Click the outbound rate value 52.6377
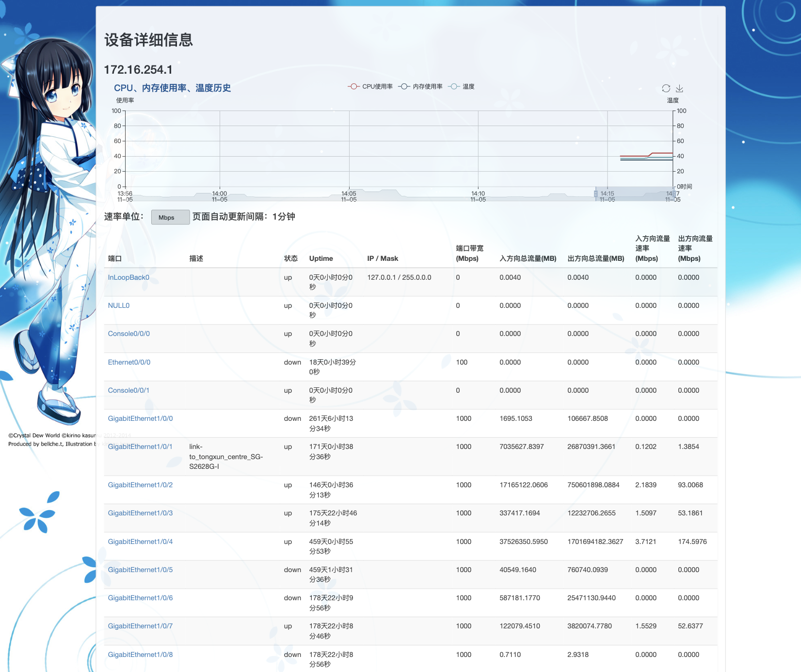Image resolution: width=801 pixels, height=672 pixels. [690, 626]
